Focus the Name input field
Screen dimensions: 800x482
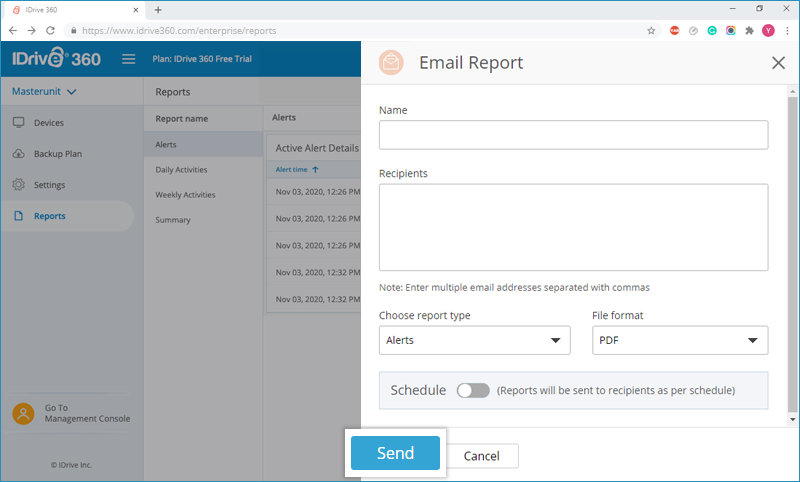click(573, 135)
